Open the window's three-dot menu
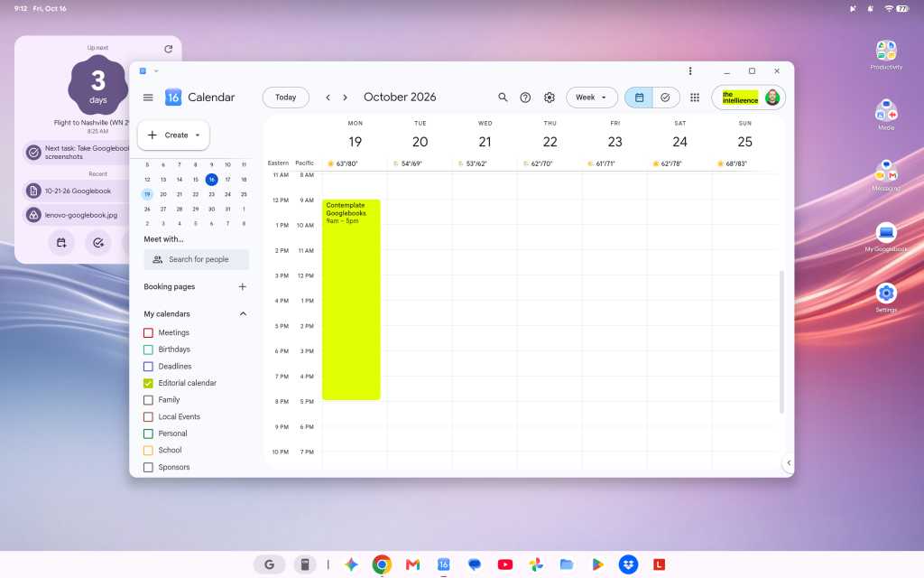924x578 pixels. [x=689, y=70]
